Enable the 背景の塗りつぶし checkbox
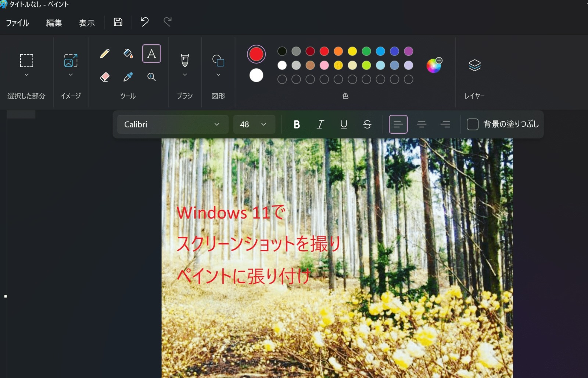 coord(473,124)
